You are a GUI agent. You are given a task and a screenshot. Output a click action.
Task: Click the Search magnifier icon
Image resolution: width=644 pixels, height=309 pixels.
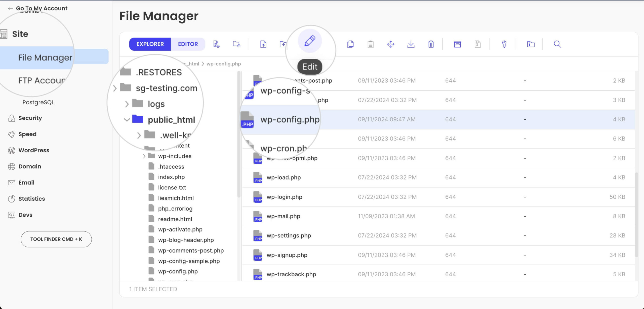click(557, 44)
